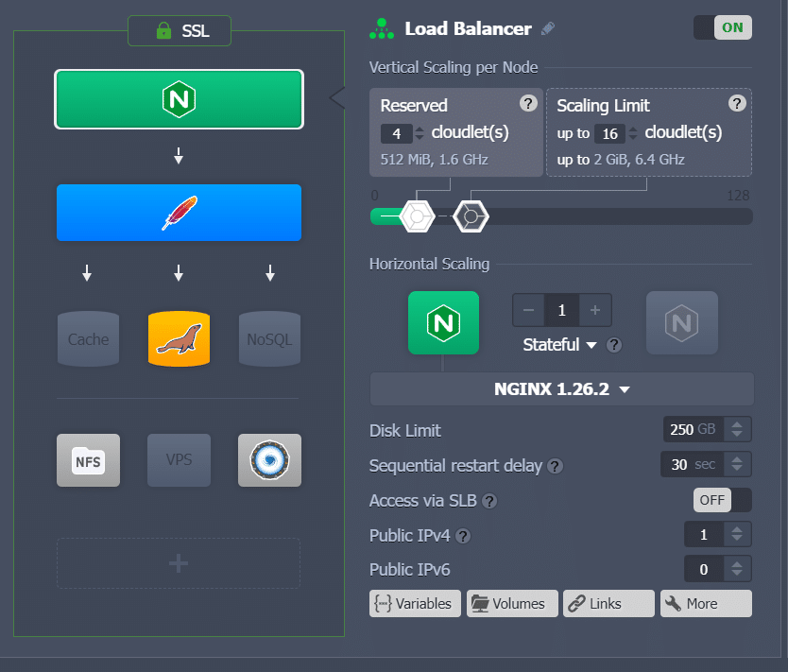Viewport: 788px width, 672px height.
Task: Select the Apache application server block
Action: click(179, 213)
